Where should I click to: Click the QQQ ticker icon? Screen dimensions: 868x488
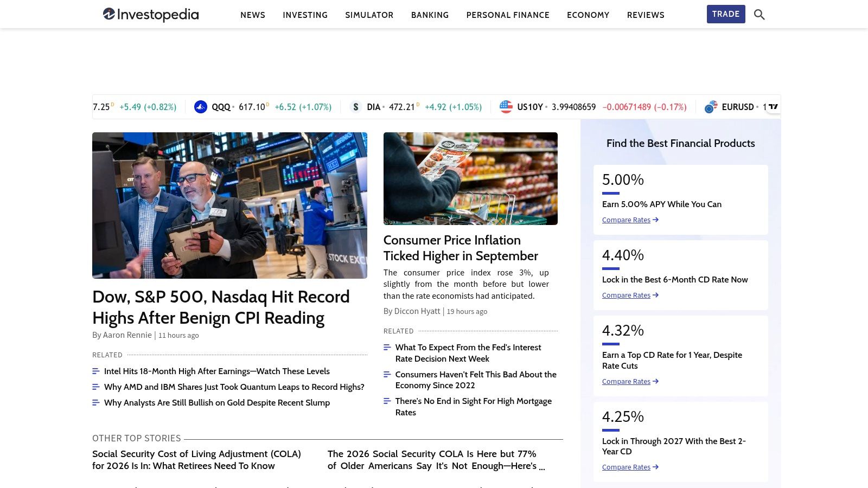pos(201,107)
